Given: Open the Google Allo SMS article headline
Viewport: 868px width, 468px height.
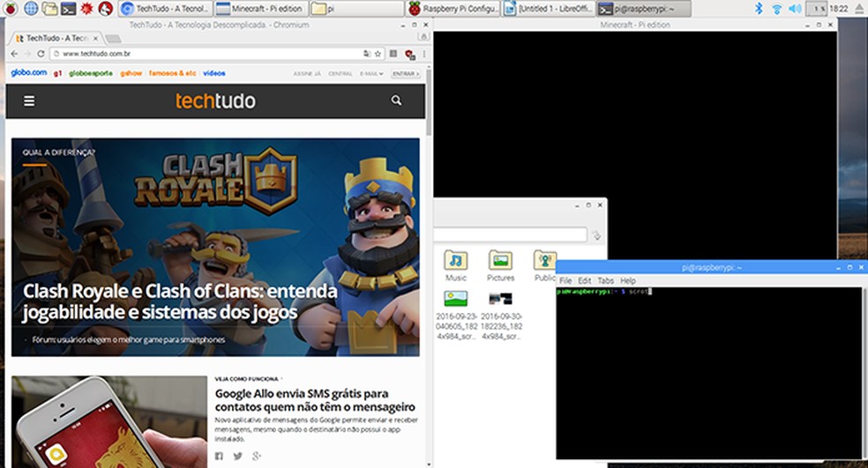Looking at the screenshot, I should 315,400.
